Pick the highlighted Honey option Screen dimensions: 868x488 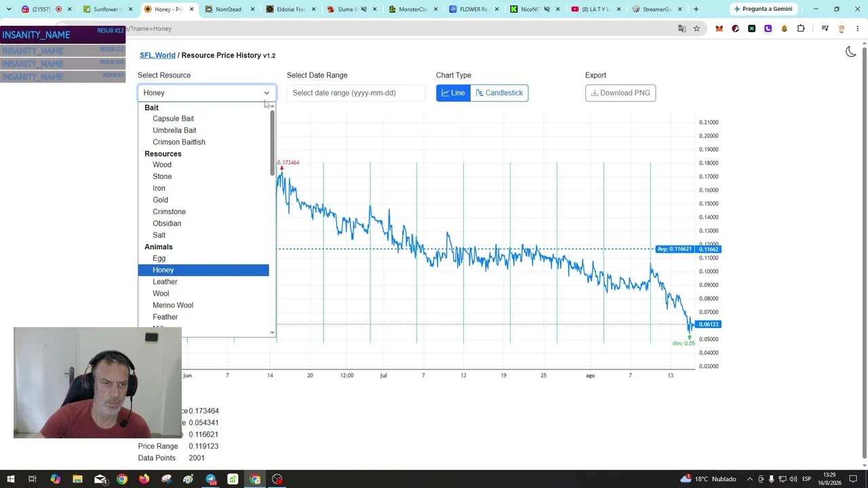pyautogui.click(x=203, y=270)
